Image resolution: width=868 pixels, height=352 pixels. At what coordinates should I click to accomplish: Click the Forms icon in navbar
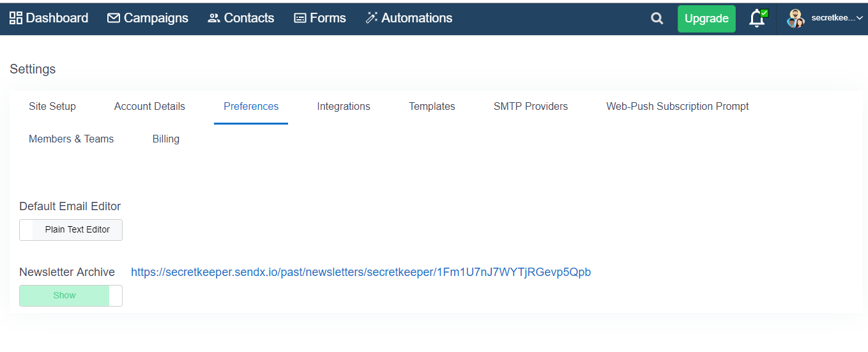[300, 19]
